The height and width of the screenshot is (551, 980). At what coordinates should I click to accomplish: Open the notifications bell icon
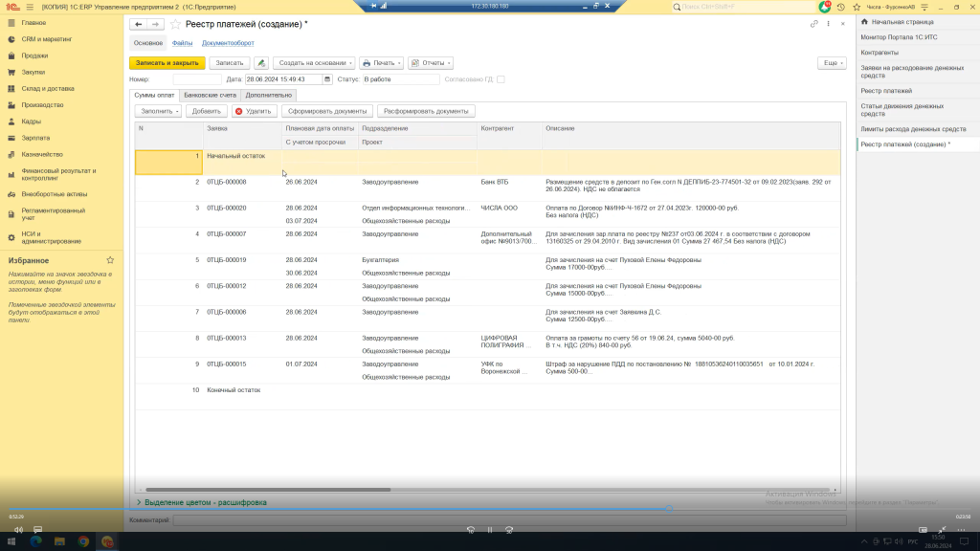point(825,6)
